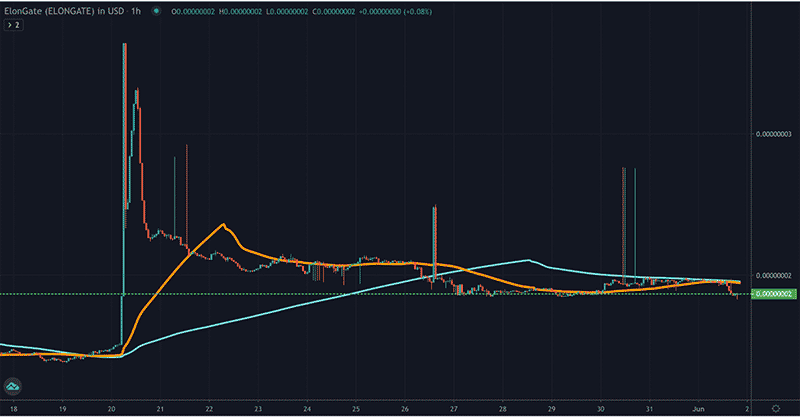The width and height of the screenshot is (800, 417).
Task: Click the close price value C0.00000002
Action: click(333, 11)
